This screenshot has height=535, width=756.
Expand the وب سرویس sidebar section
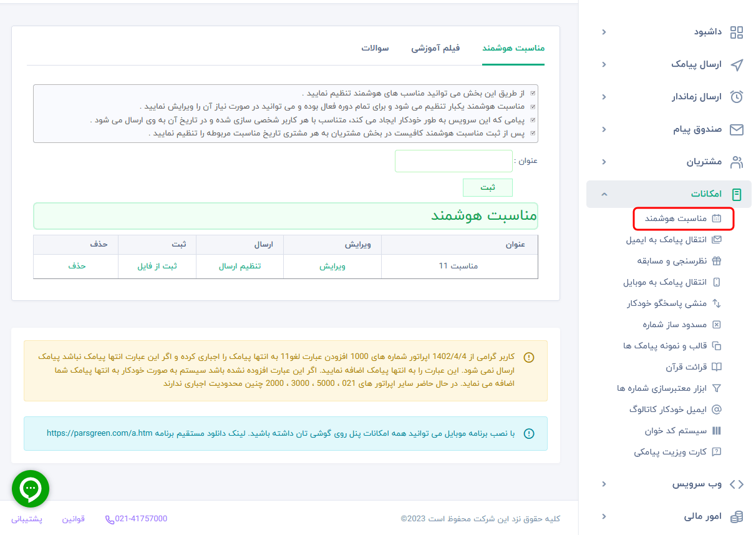point(604,484)
